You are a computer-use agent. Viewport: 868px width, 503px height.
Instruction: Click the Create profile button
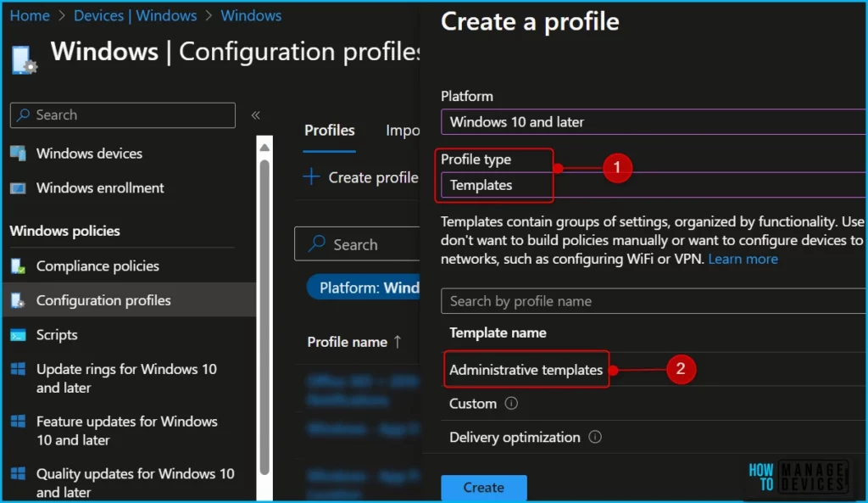[x=361, y=177]
